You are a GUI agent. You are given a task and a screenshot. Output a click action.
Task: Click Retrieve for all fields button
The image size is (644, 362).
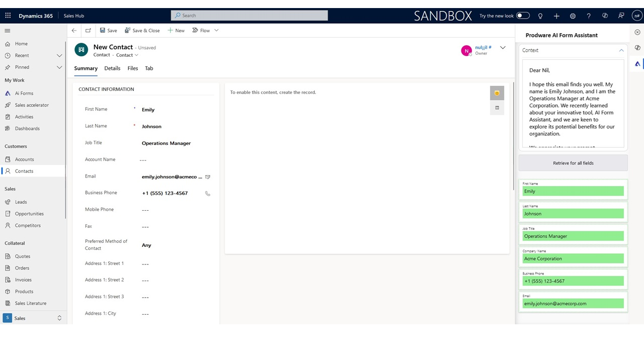pos(573,163)
